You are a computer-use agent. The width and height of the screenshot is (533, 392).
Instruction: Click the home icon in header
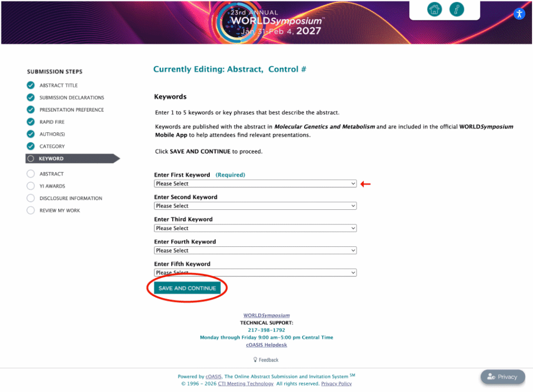click(x=434, y=9)
